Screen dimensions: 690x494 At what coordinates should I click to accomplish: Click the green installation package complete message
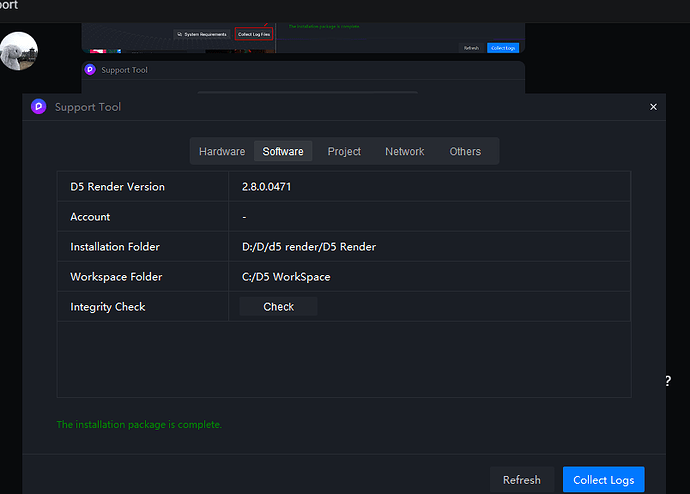[139, 424]
